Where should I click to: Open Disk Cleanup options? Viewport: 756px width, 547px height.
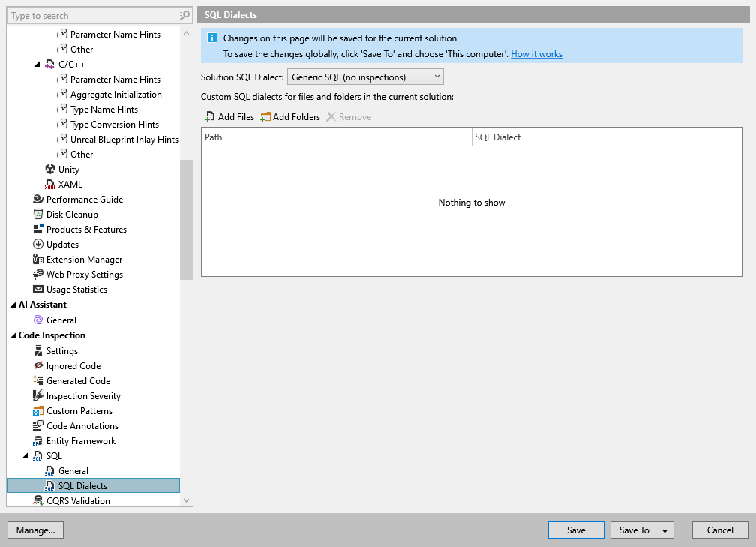click(72, 214)
